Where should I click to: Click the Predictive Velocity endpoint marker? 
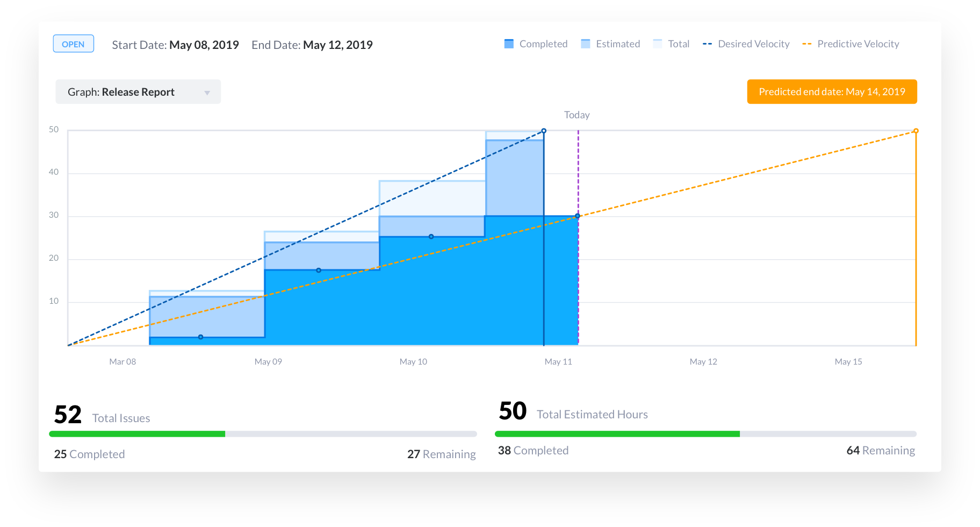[916, 131]
